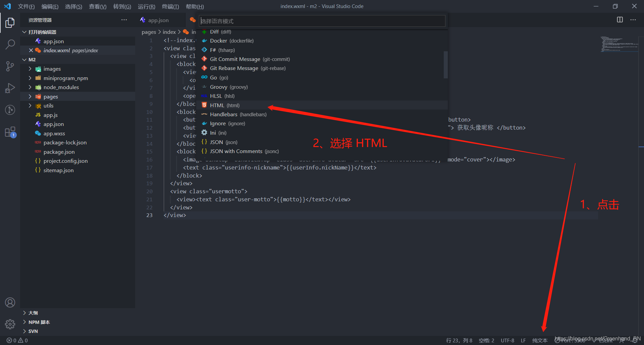The height and width of the screenshot is (345, 644).
Task: Open the Terminal menu
Action: pos(170,6)
